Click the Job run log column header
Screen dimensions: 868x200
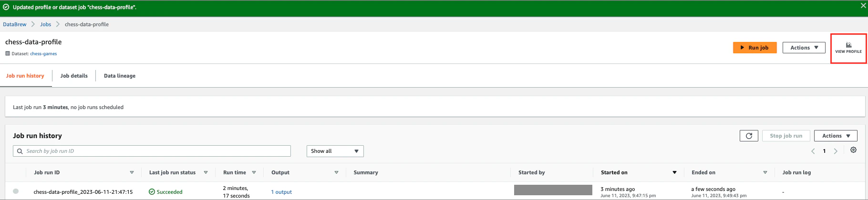tap(796, 172)
